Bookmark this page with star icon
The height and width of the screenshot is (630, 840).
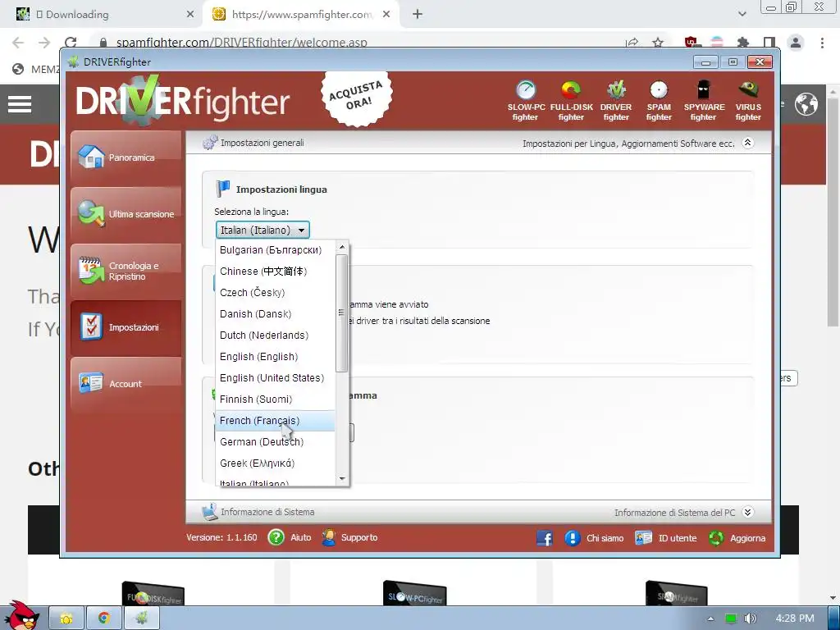click(x=658, y=43)
